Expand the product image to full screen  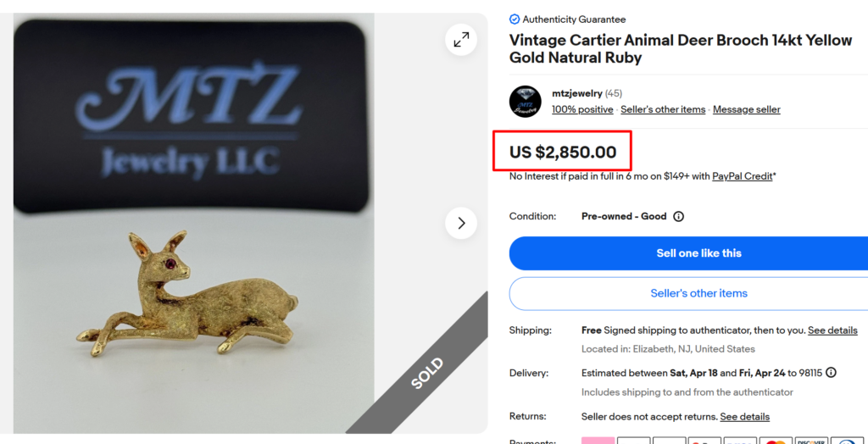[x=461, y=40]
